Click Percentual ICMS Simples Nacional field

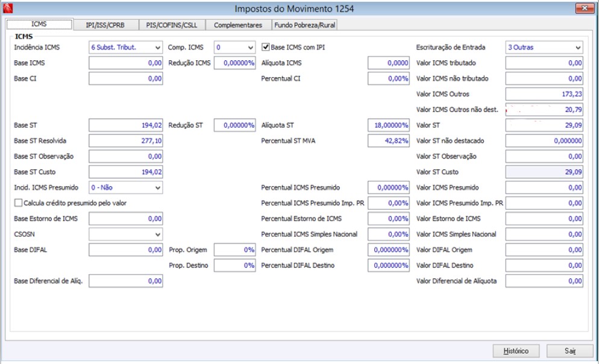389,234
